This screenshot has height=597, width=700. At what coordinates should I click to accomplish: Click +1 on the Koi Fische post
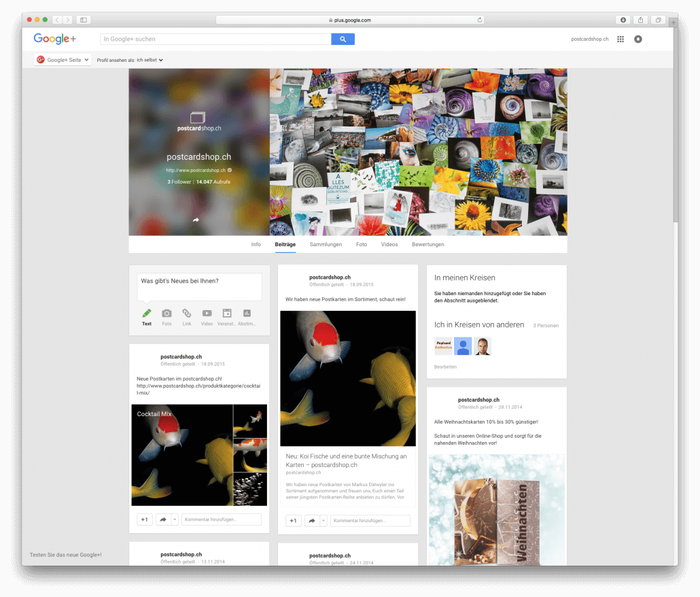(294, 521)
